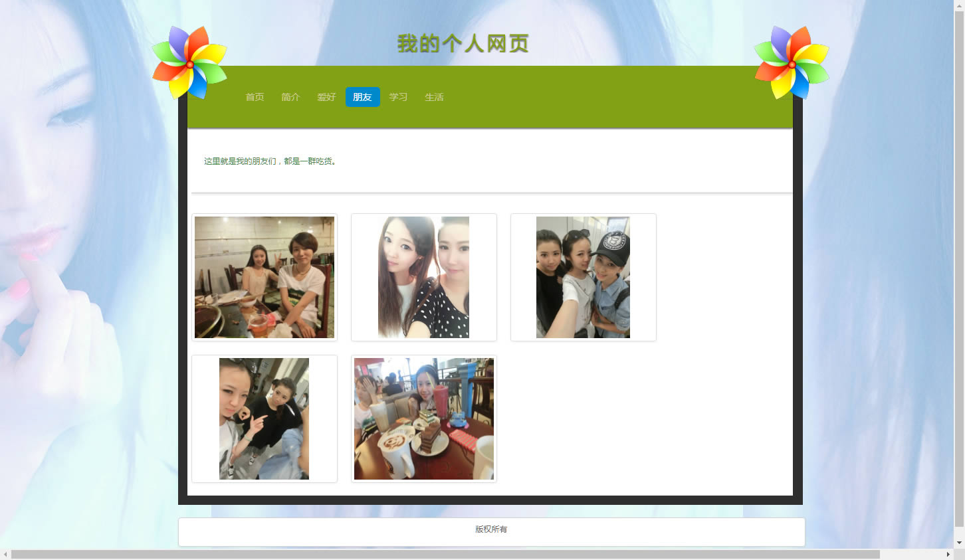The image size is (965, 560).
Task: Open the 学习 navigation tab
Action: click(398, 97)
